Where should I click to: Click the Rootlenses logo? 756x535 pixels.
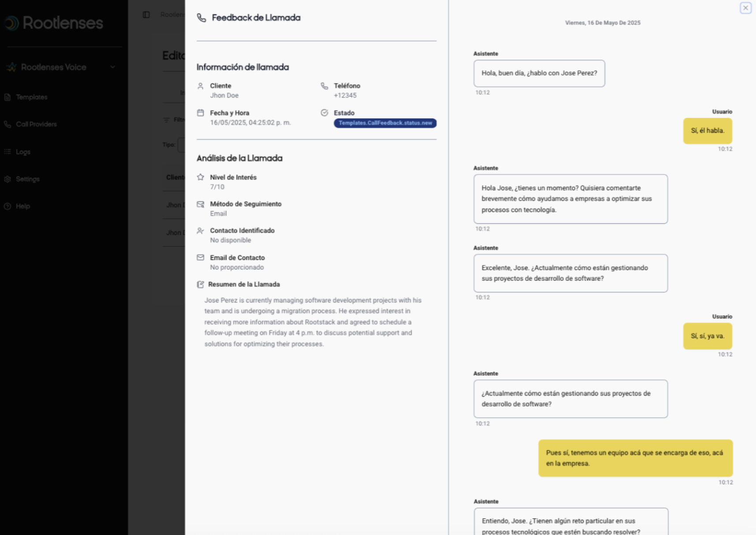click(x=54, y=23)
